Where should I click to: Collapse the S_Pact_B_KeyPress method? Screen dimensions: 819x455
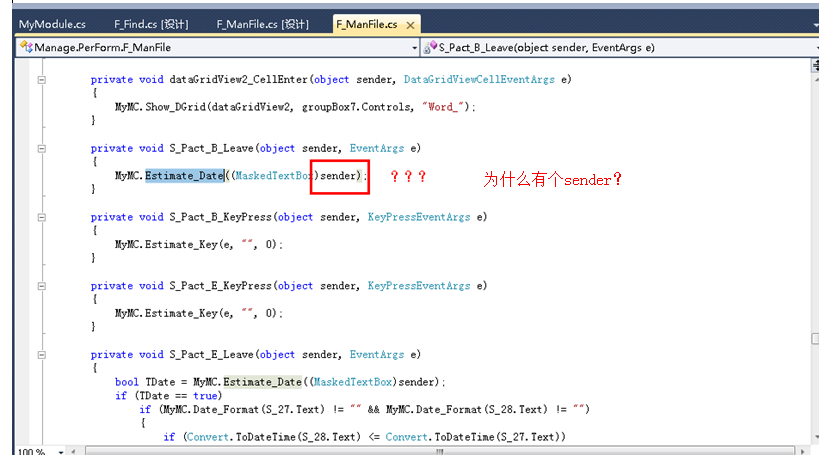coord(42,217)
